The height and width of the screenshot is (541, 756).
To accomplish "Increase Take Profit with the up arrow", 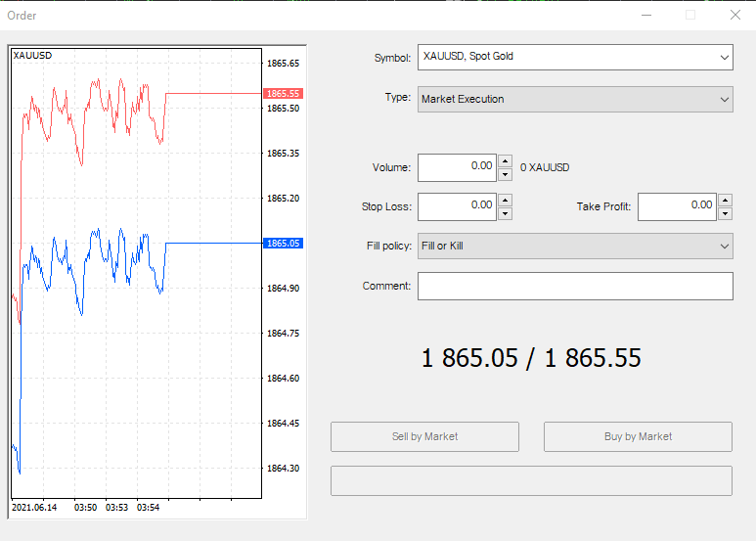I will [x=725, y=201].
